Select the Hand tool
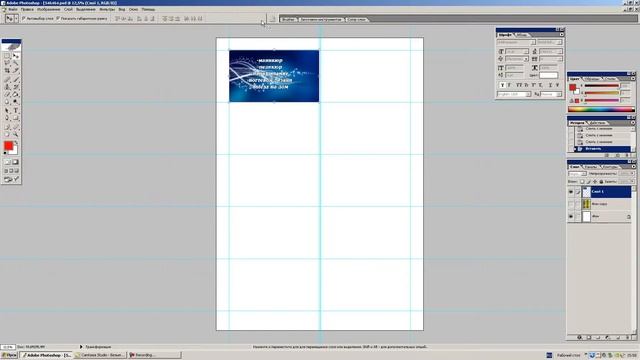The height and width of the screenshot is (360, 640). [7, 134]
